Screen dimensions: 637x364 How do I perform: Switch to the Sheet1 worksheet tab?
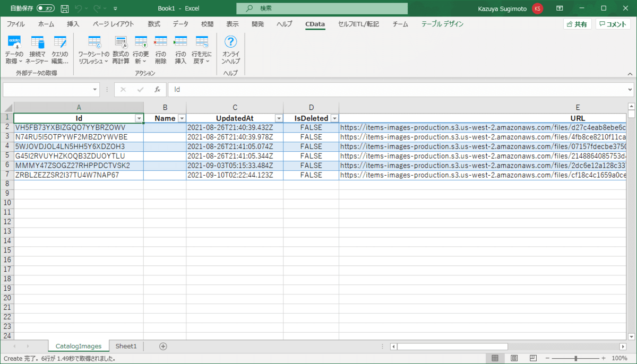click(x=126, y=346)
